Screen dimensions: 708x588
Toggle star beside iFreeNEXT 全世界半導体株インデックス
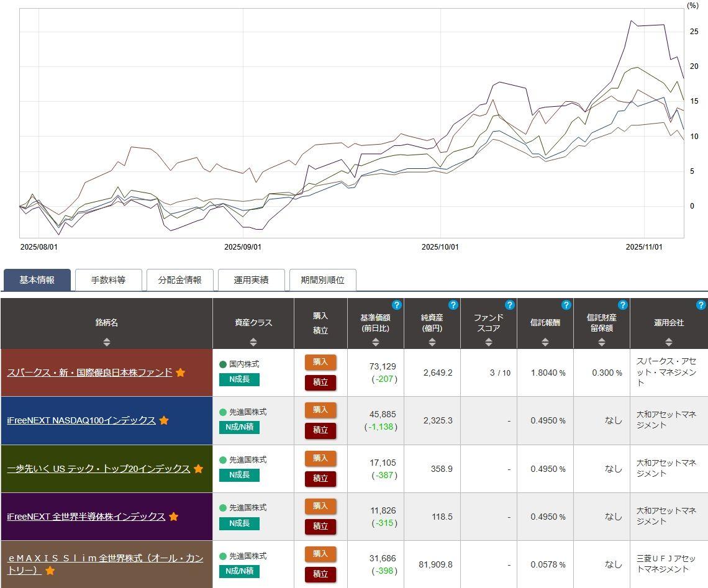point(174,517)
